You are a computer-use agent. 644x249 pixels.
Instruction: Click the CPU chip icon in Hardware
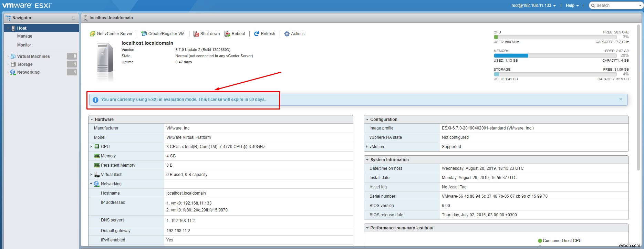[x=97, y=146]
